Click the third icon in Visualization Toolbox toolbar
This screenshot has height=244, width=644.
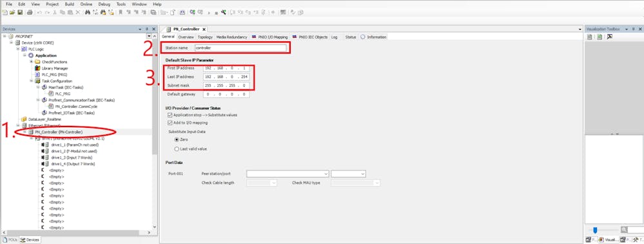pos(609,37)
